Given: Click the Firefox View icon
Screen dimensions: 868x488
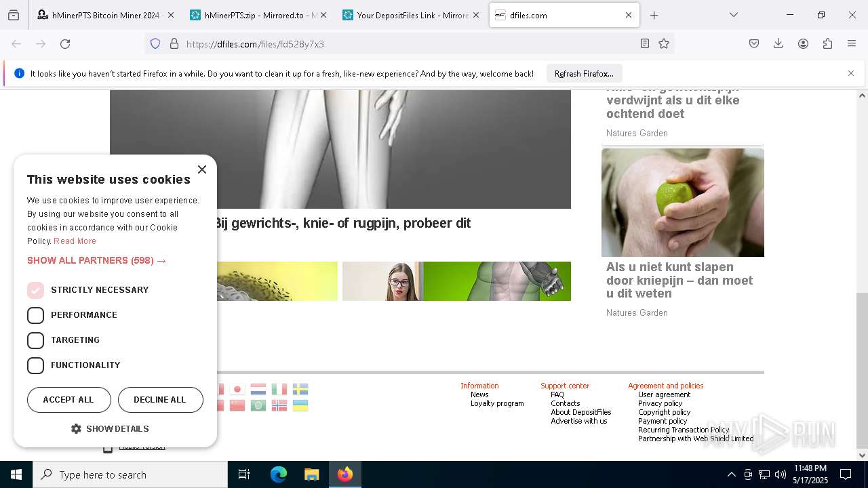Looking at the screenshot, I should (x=14, y=15).
